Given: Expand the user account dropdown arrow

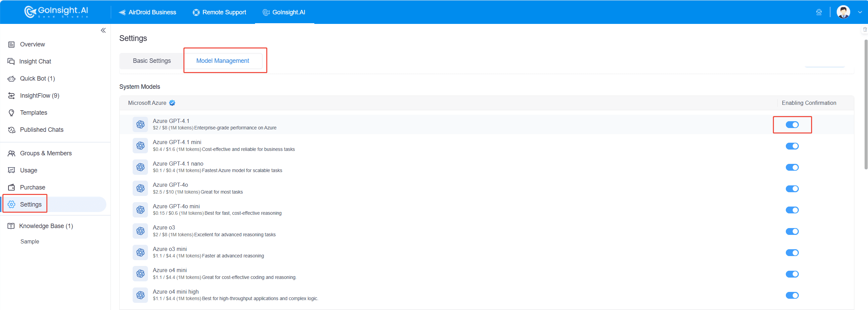Looking at the screenshot, I should coord(860,12).
